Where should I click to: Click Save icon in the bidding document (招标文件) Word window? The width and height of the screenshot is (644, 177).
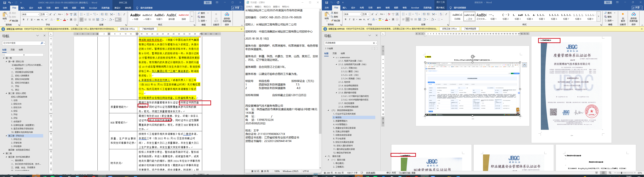pyautogui.click(x=5, y=3)
